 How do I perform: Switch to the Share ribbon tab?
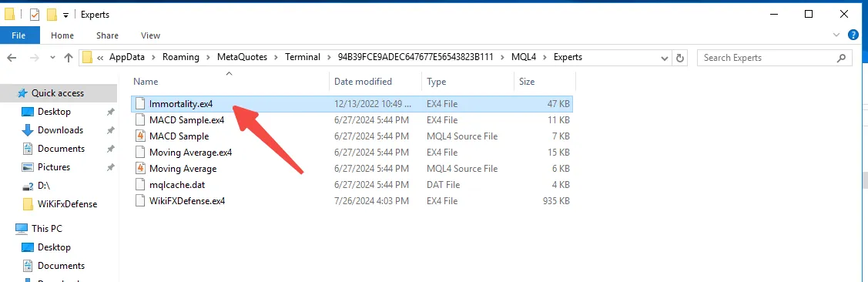tap(107, 35)
